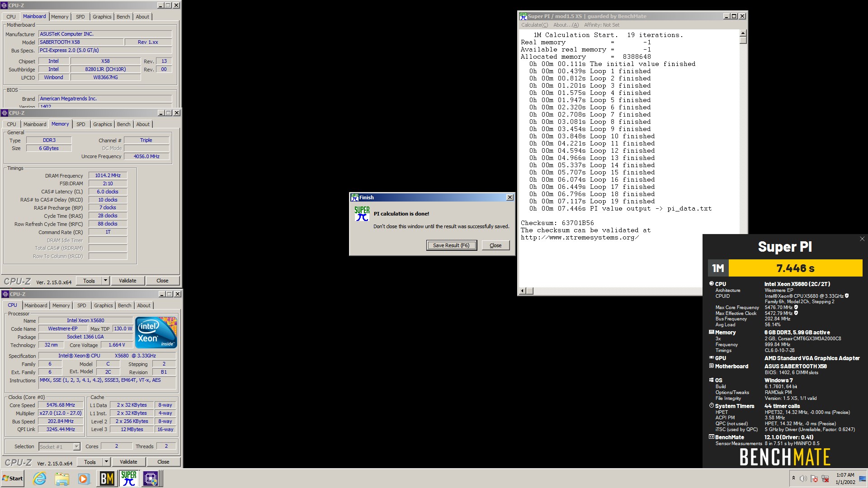Click the CPU-Z title icon of Mainboard window
The height and width of the screenshot is (488, 868).
click(5, 5)
